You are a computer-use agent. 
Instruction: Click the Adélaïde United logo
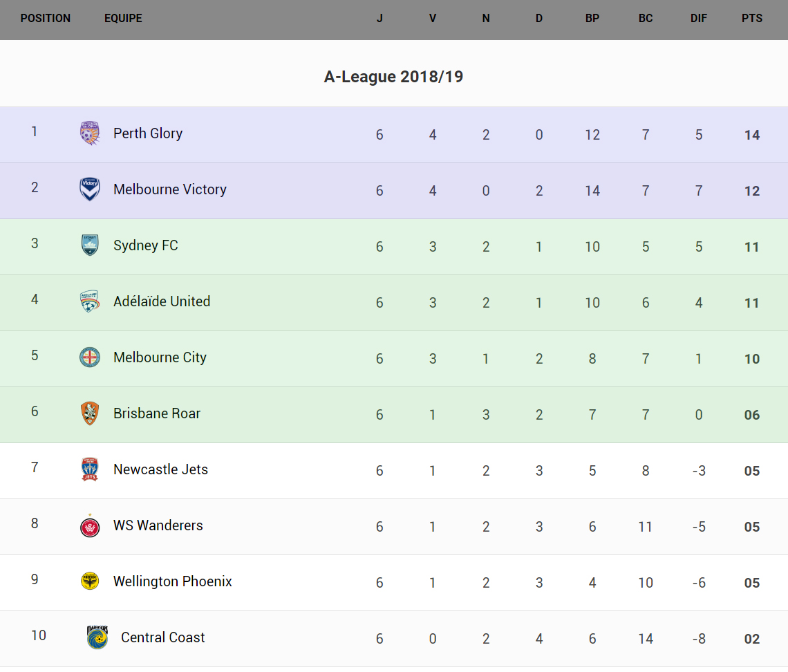click(x=90, y=301)
